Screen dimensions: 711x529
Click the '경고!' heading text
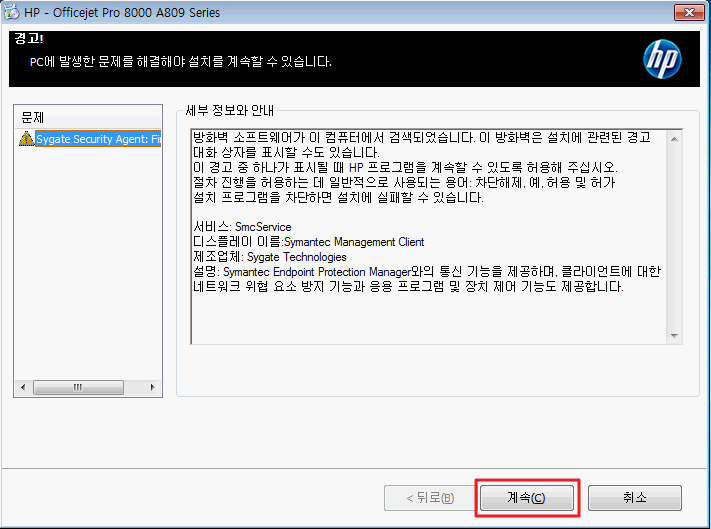pyautogui.click(x=29, y=38)
